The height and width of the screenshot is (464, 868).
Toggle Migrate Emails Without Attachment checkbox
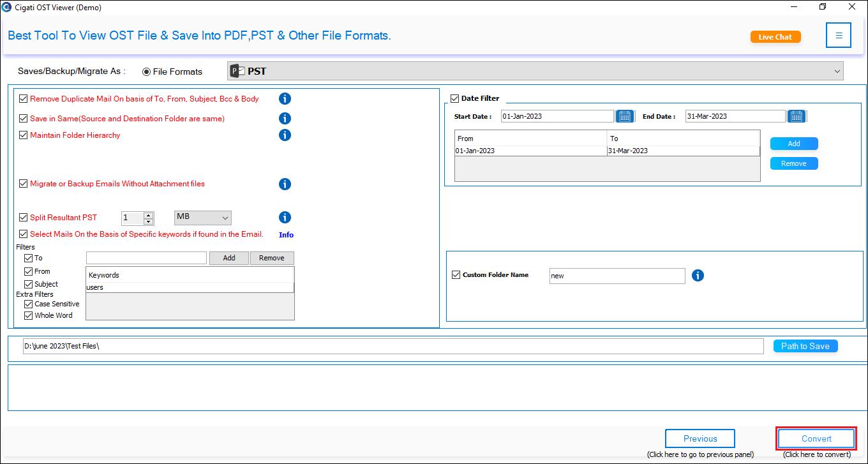pyautogui.click(x=24, y=184)
